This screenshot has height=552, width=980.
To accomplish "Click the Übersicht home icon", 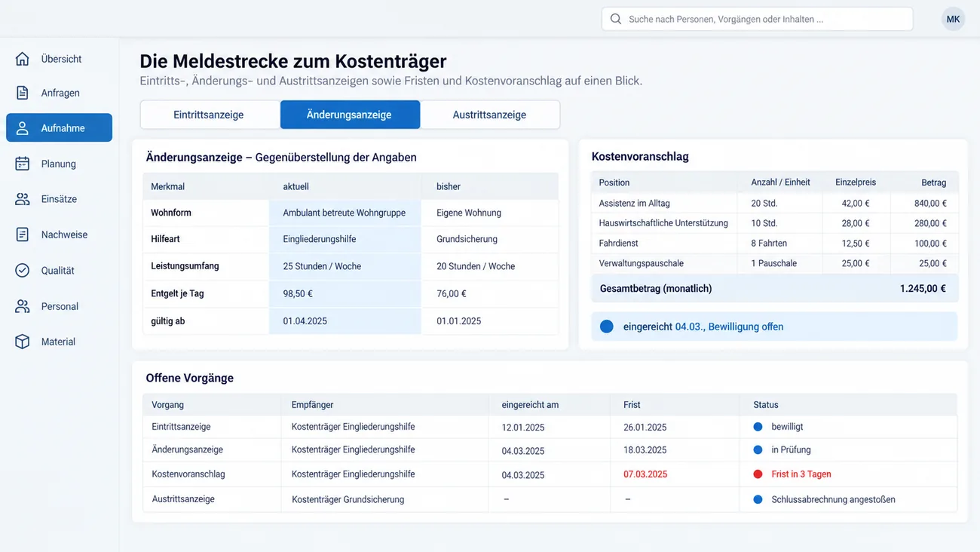I will (x=23, y=59).
